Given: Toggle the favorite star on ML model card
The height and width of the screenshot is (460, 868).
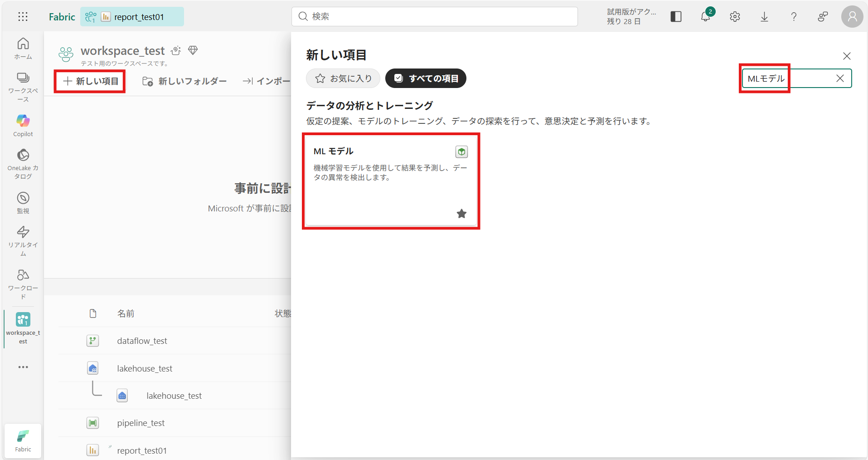Looking at the screenshot, I should click(x=461, y=214).
